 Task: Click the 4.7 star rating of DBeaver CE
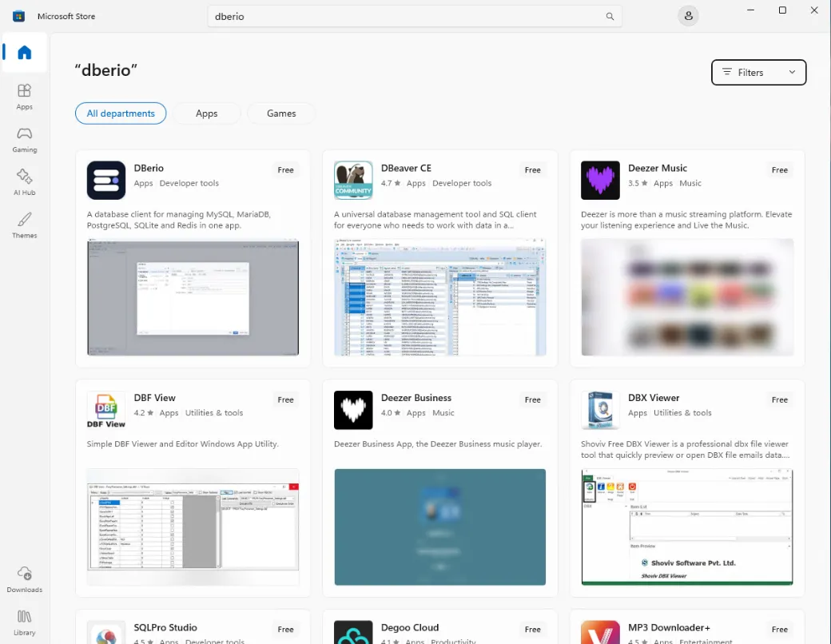391,183
